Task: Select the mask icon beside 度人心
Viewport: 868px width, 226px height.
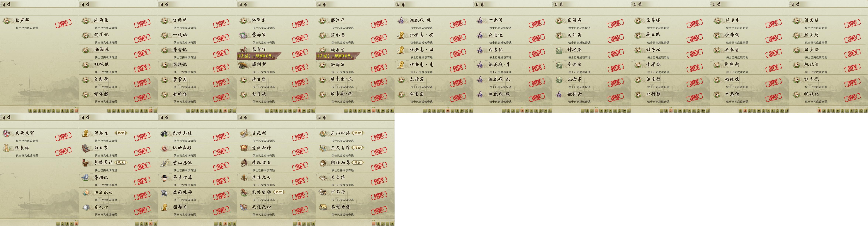Action: click(x=86, y=207)
